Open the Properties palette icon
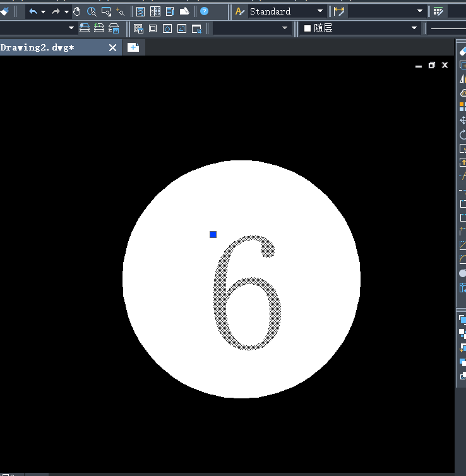This screenshot has width=466, height=476. tap(140, 12)
